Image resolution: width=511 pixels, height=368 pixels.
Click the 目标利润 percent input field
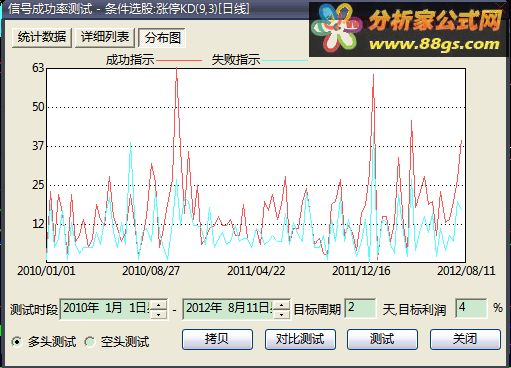(x=471, y=308)
